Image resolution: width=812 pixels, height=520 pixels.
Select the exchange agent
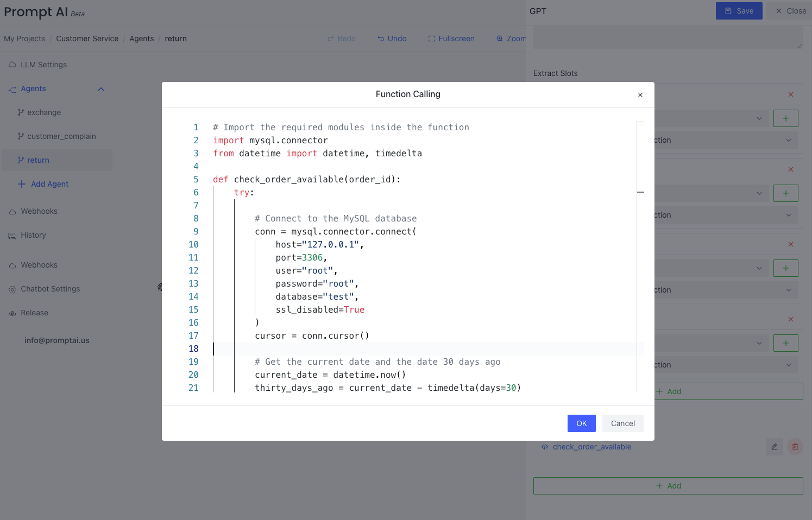pyautogui.click(x=44, y=112)
